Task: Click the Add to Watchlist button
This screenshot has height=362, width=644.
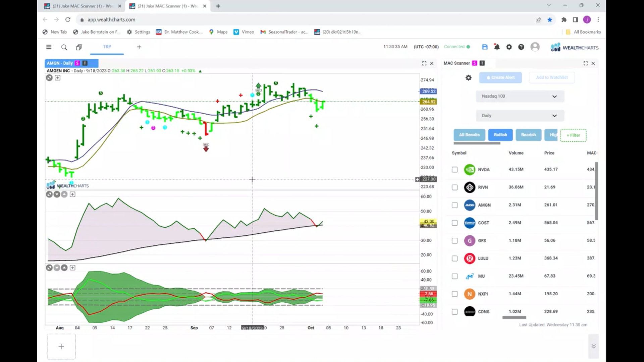Action: click(552, 77)
